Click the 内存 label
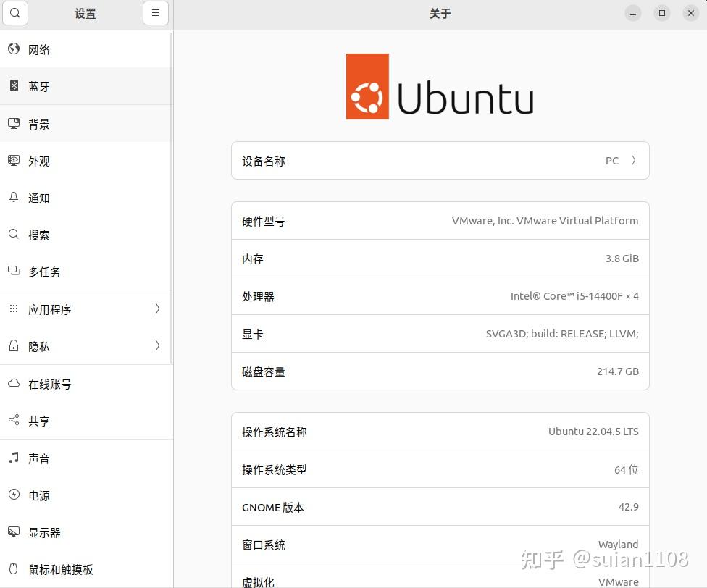Viewport: 707px width, 588px height. click(x=253, y=259)
